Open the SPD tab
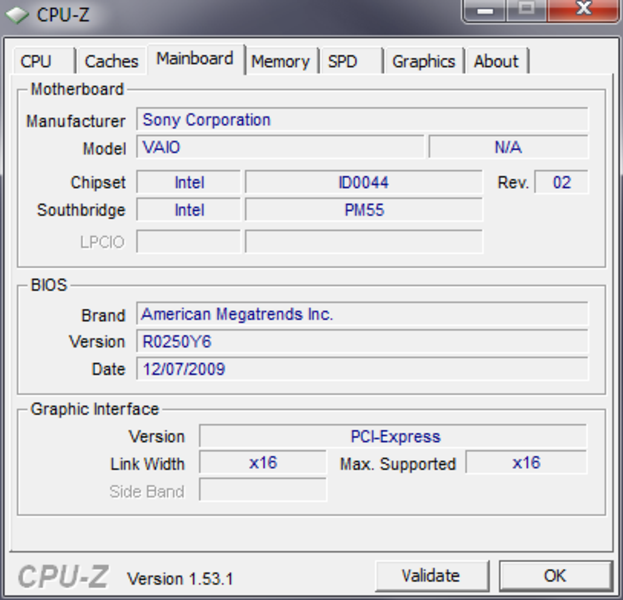The image size is (623, 600). [351, 61]
